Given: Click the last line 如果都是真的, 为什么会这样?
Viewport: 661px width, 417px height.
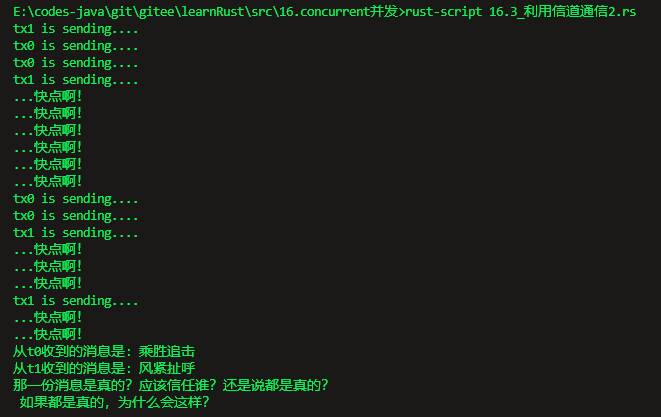Looking at the screenshot, I should point(114,402).
